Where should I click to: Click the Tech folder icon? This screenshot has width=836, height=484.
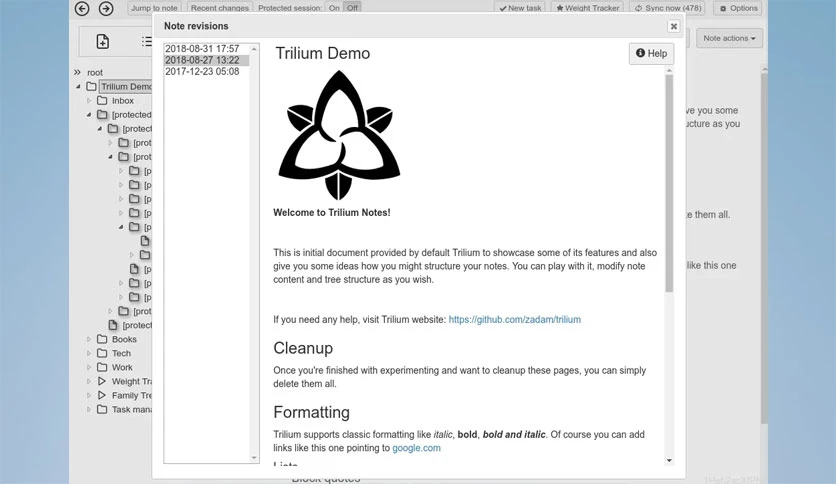[102, 353]
